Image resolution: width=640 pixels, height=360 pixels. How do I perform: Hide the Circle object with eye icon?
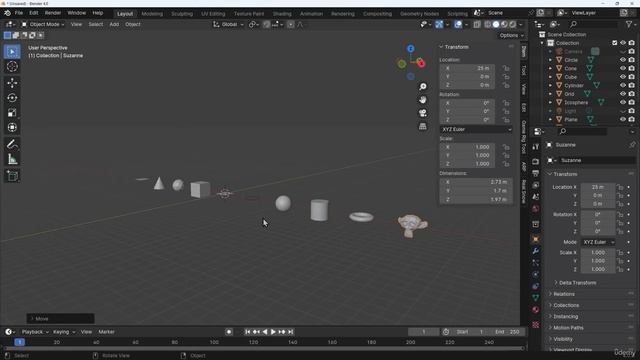click(623, 60)
